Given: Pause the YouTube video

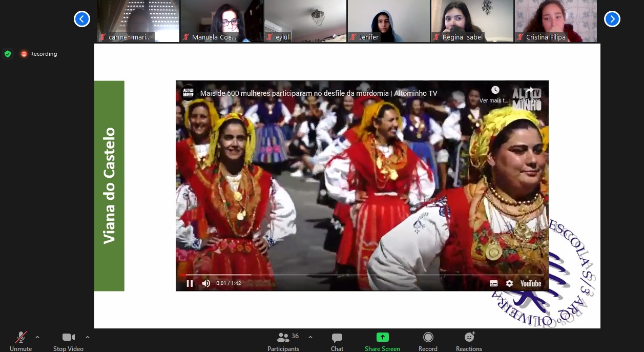Looking at the screenshot, I should [x=190, y=283].
